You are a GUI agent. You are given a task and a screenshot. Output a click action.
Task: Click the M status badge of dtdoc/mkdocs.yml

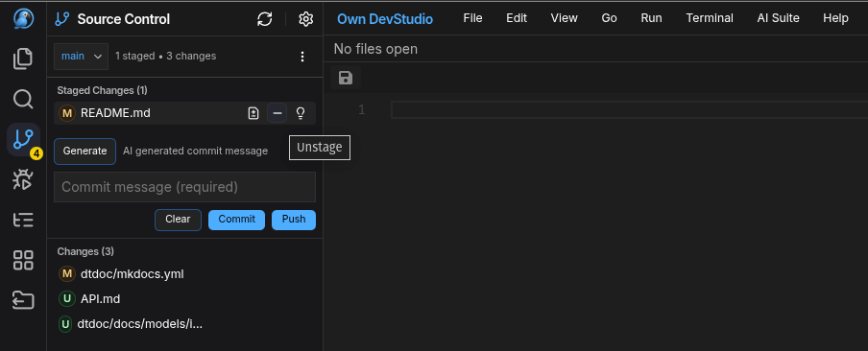pos(67,273)
